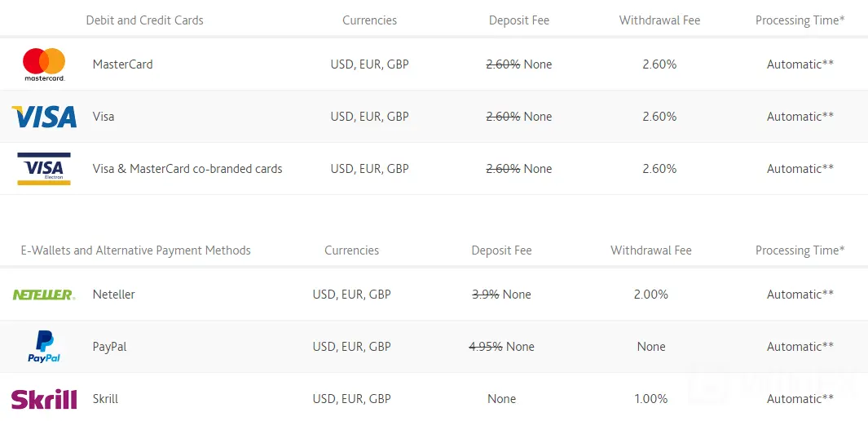Click the e-wallets Currencies column header
Image resolution: width=868 pixels, height=421 pixels.
(352, 250)
